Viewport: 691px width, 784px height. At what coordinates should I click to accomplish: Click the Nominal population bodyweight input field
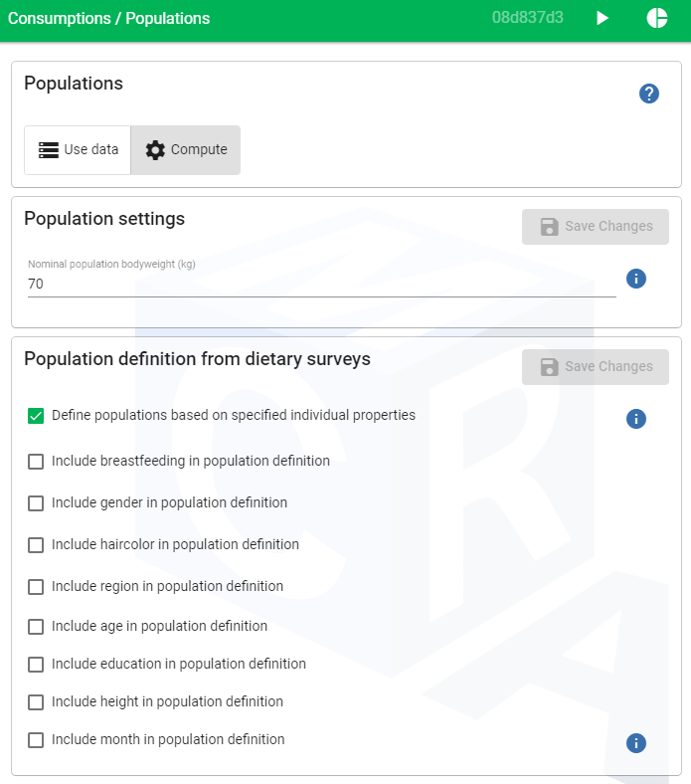click(x=321, y=284)
